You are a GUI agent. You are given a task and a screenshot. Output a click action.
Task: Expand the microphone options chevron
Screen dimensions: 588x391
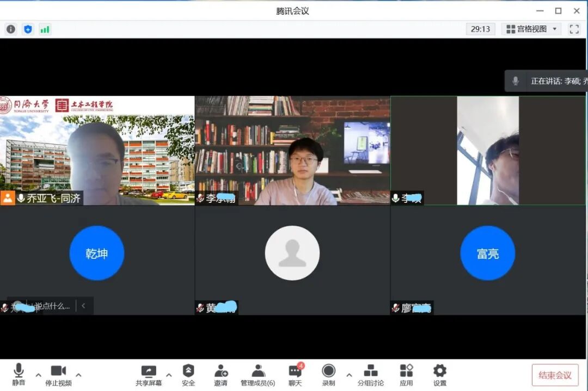[38, 375]
